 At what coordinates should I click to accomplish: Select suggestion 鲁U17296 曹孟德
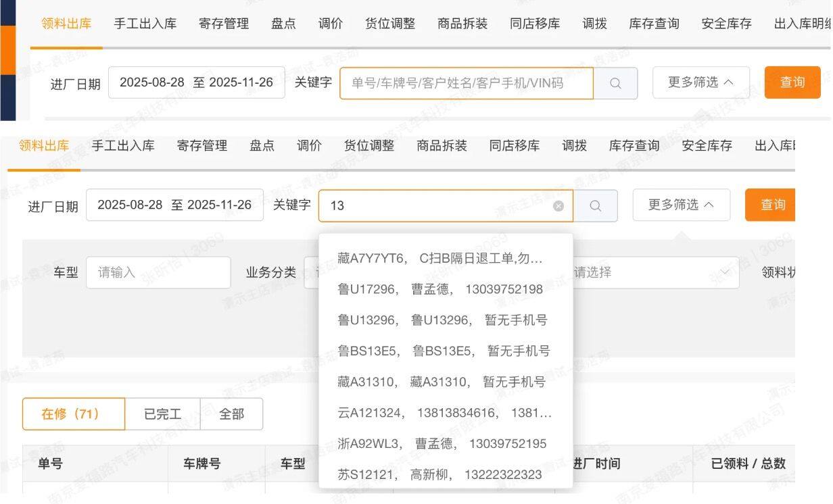point(440,289)
